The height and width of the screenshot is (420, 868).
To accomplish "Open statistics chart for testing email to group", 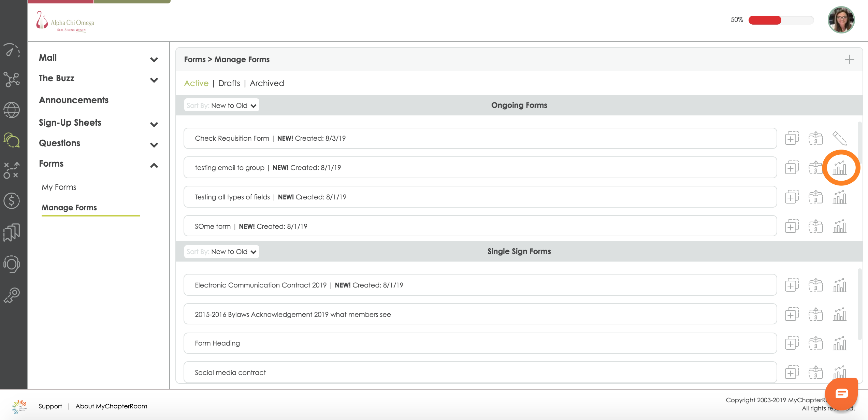I will point(840,168).
